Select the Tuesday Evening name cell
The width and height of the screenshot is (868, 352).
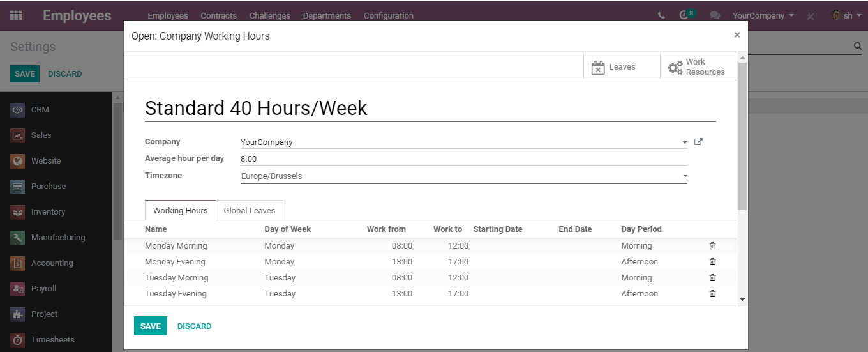click(176, 293)
